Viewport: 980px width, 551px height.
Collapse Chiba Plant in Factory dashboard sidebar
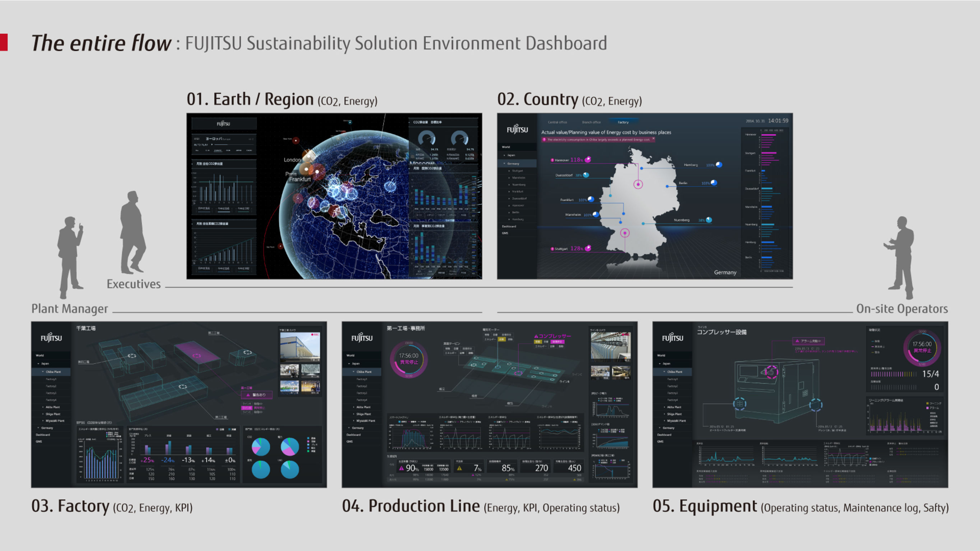tap(43, 372)
